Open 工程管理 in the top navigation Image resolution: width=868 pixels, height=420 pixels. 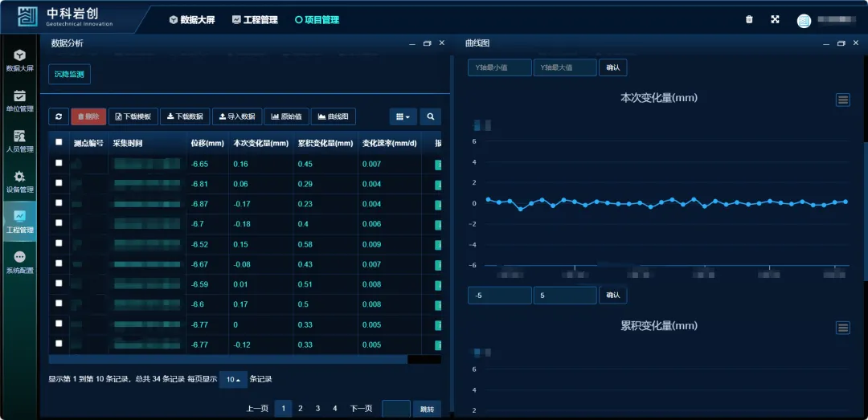256,20
